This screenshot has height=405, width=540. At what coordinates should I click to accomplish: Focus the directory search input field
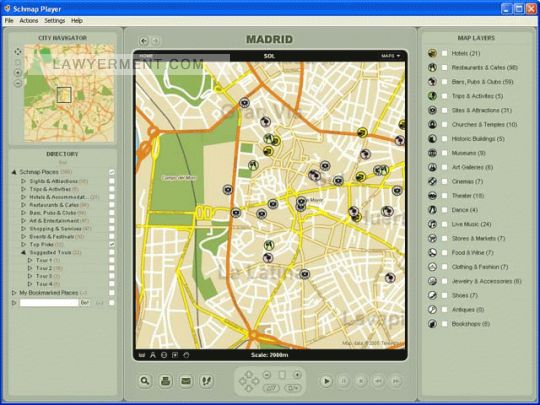coord(49,303)
